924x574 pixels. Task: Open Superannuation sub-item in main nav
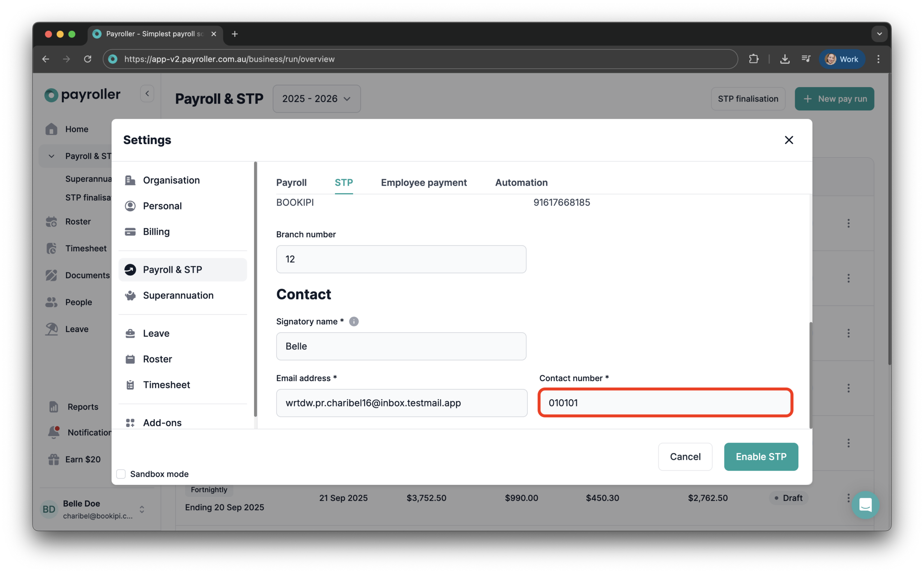point(88,179)
